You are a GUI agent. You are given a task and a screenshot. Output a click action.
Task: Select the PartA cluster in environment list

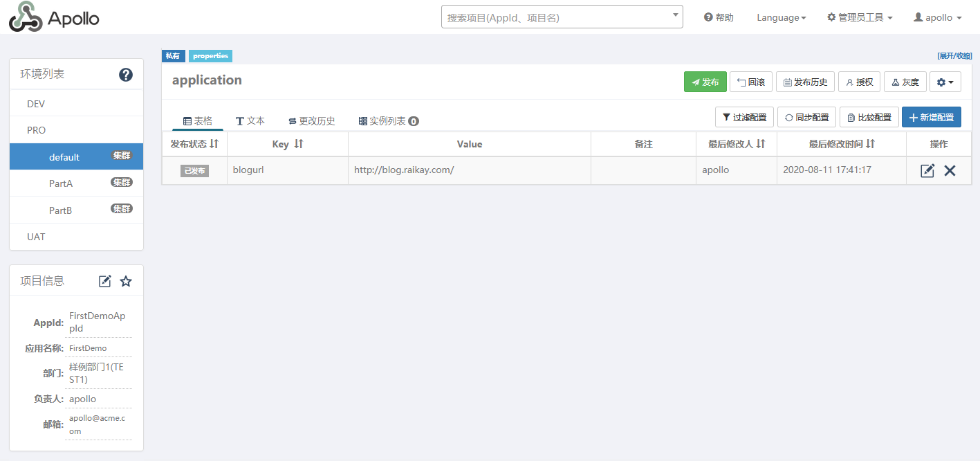click(x=61, y=183)
